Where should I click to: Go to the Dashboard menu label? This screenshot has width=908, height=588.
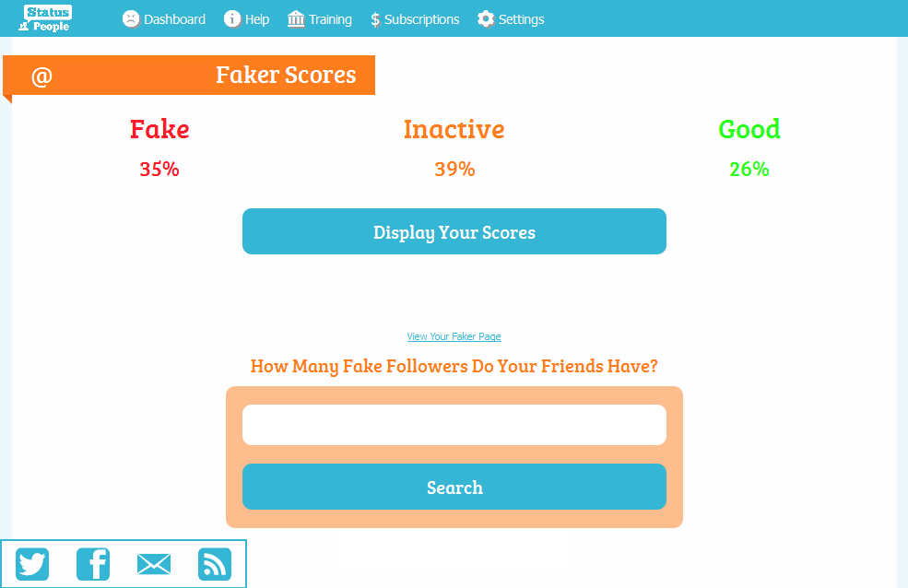[x=175, y=19]
